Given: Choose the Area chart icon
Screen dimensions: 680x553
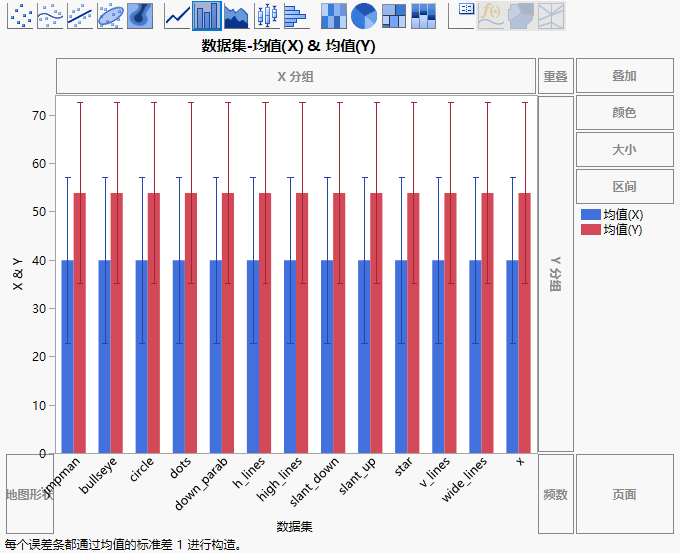Looking at the screenshot, I should (x=236, y=15).
